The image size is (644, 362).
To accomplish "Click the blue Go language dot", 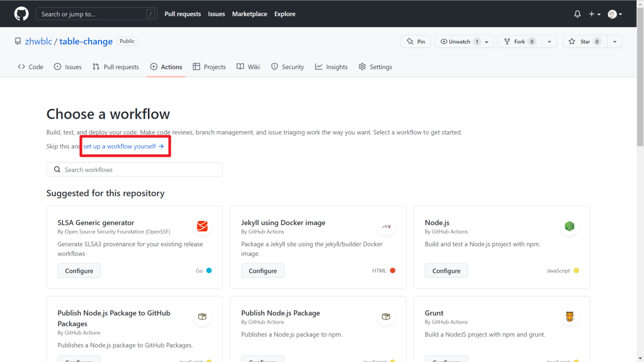I will pyautogui.click(x=209, y=270).
